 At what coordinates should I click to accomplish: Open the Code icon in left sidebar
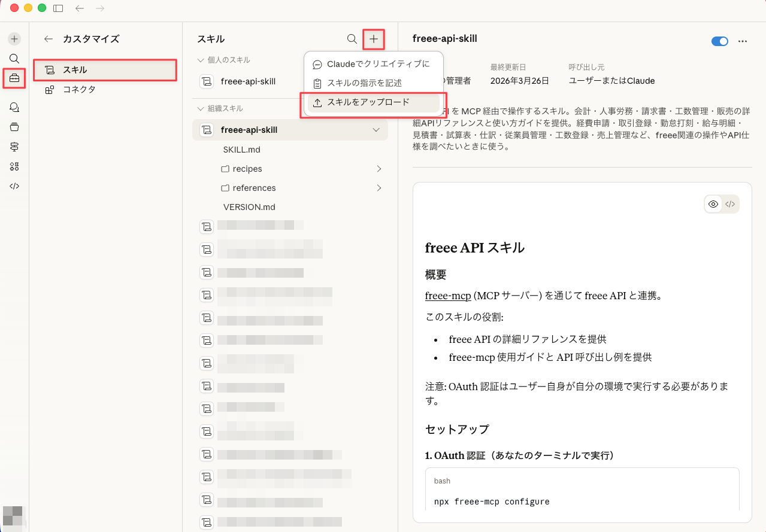[14, 186]
